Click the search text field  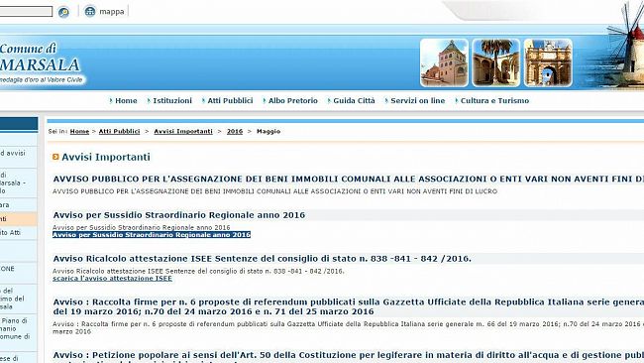[x=27, y=11]
